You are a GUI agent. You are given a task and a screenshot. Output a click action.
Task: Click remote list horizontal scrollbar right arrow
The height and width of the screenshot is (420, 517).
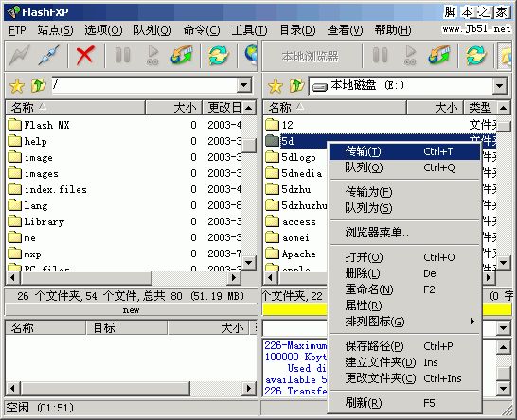coord(234,278)
